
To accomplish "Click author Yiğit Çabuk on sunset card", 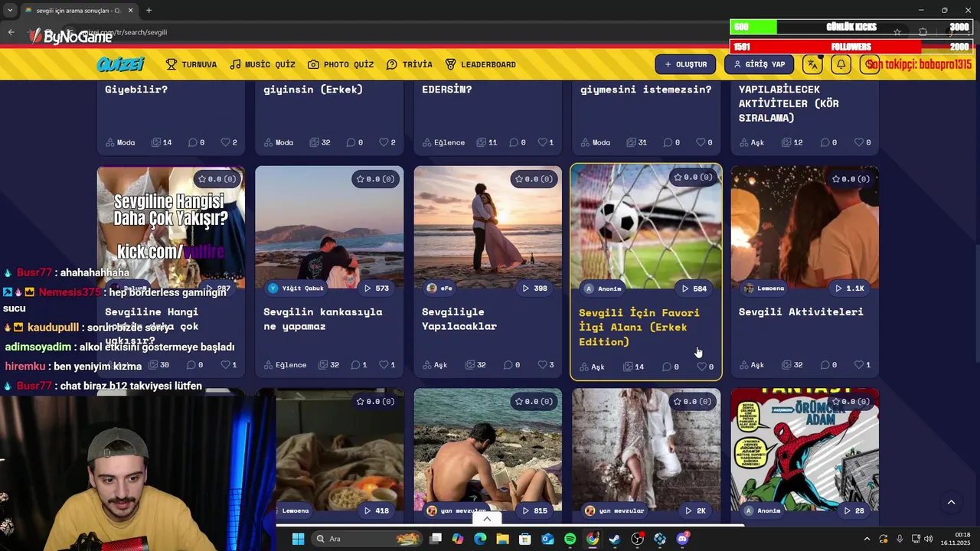I will pos(296,289).
